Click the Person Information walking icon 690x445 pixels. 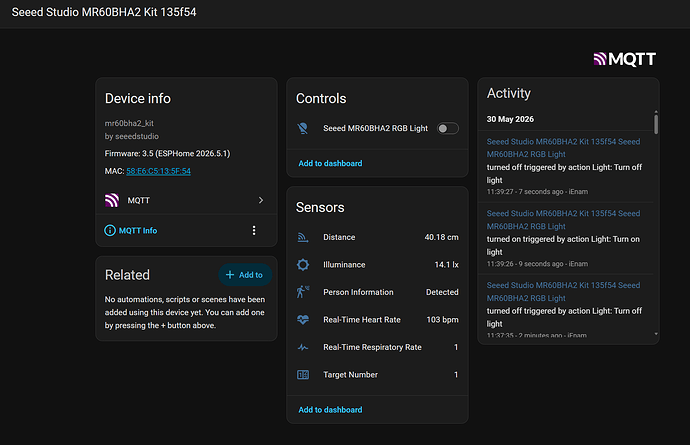coord(303,292)
